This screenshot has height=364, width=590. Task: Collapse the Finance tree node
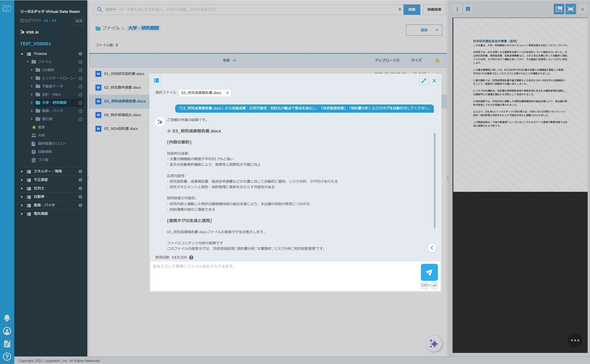click(22, 54)
